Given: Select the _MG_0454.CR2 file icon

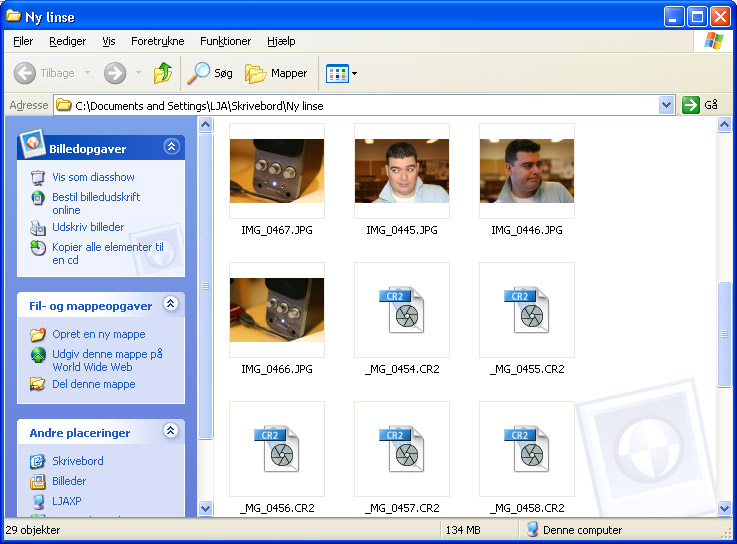Looking at the screenshot, I should tap(401, 310).
